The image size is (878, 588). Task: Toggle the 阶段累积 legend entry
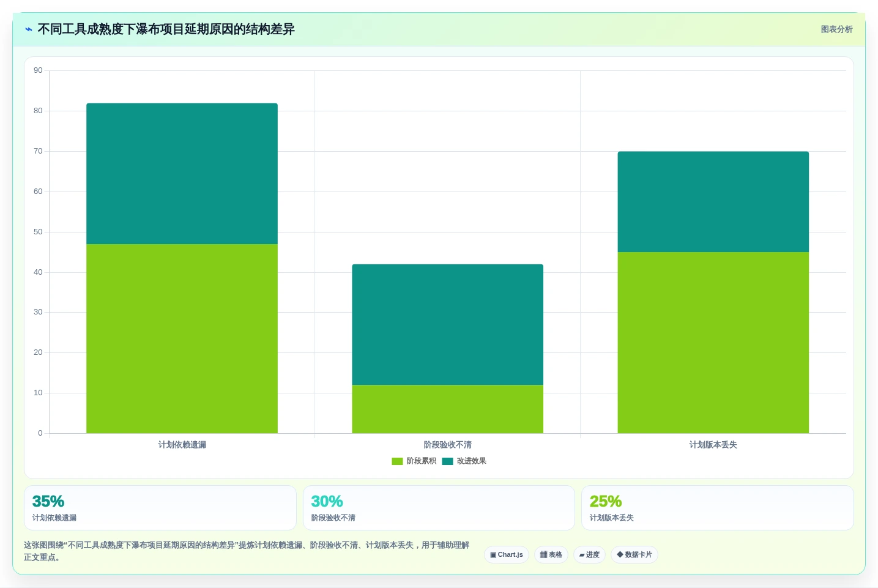[414, 461]
